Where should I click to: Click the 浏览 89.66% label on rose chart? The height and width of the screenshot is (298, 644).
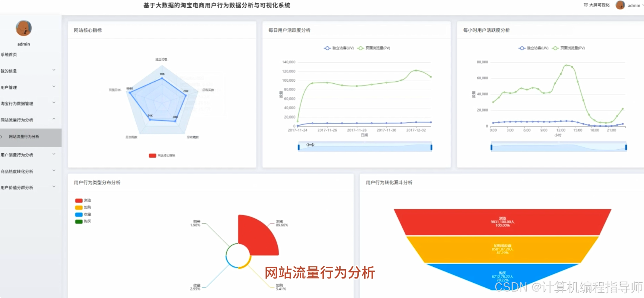282,223
